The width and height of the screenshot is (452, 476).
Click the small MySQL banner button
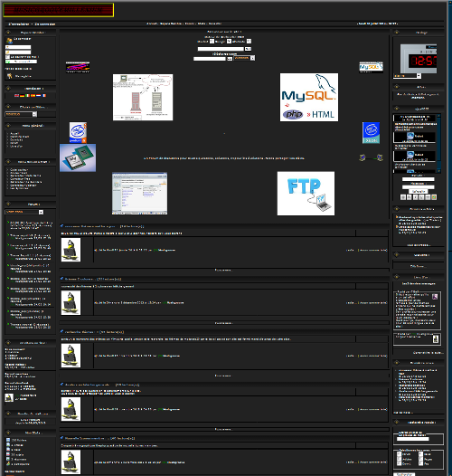pos(371,67)
